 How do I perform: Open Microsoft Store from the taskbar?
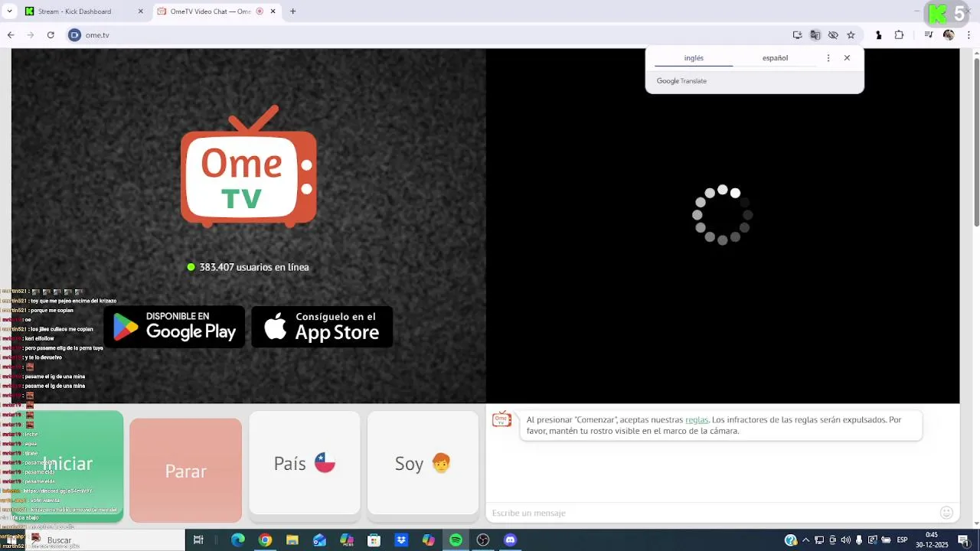tap(374, 540)
